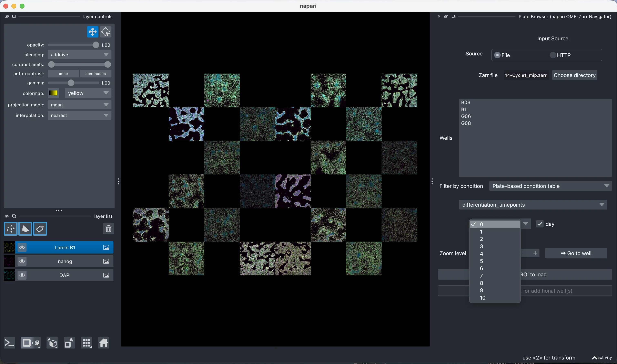Select well G06 in wells list
This screenshot has height=364, width=617.
[535, 116]
